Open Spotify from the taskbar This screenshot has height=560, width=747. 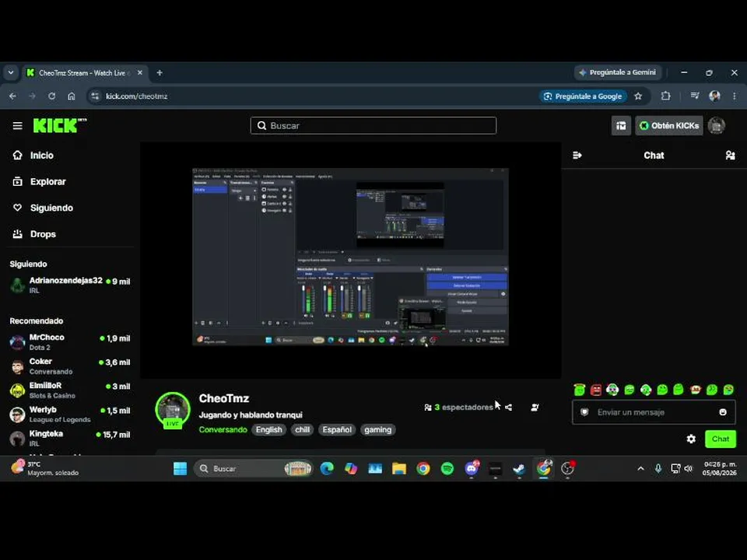click(447, 468)
